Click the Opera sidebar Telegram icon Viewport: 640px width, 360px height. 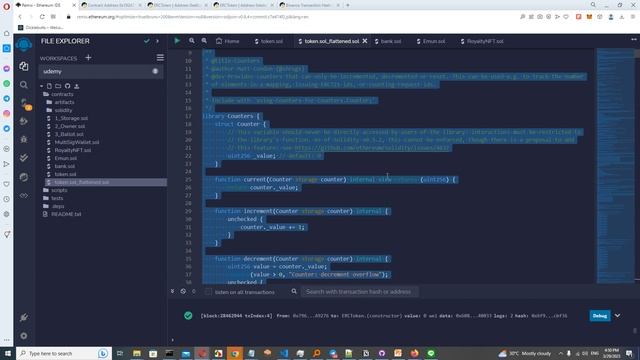click(x=7, y=98)
